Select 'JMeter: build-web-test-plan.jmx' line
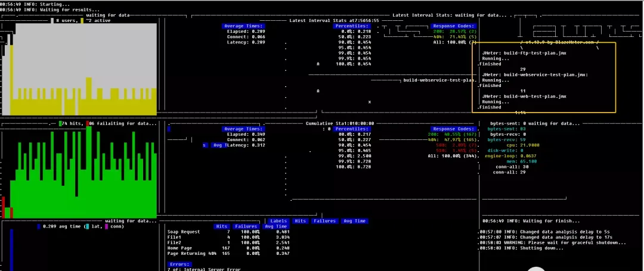The height and width of the screenshot is (271, 644). point(525,96)
